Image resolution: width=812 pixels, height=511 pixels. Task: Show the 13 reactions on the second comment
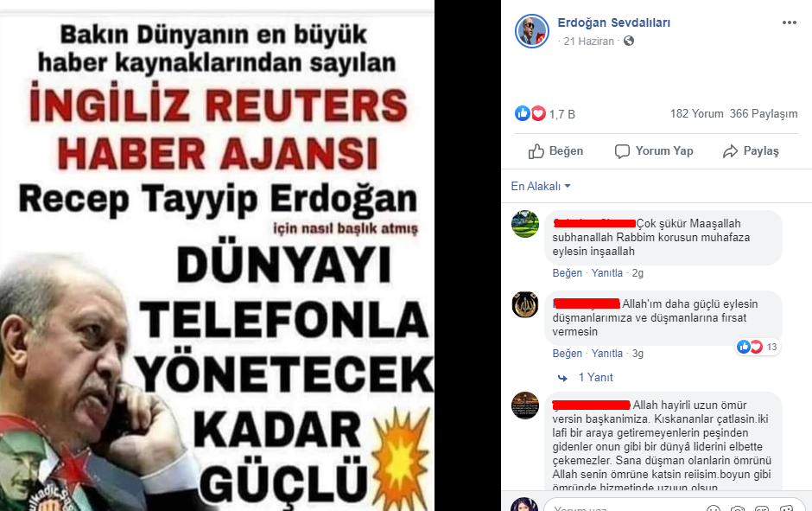[x=758, y=347]
